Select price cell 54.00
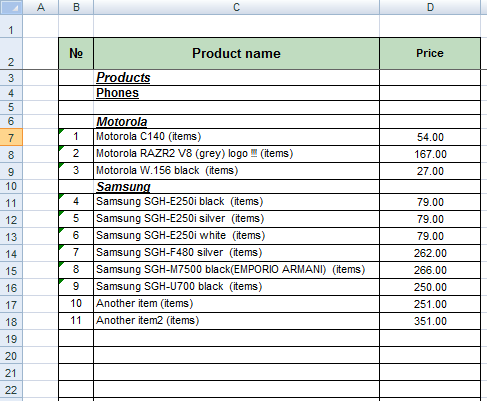The height and width of the screenshot is (401, 487). 430,137
